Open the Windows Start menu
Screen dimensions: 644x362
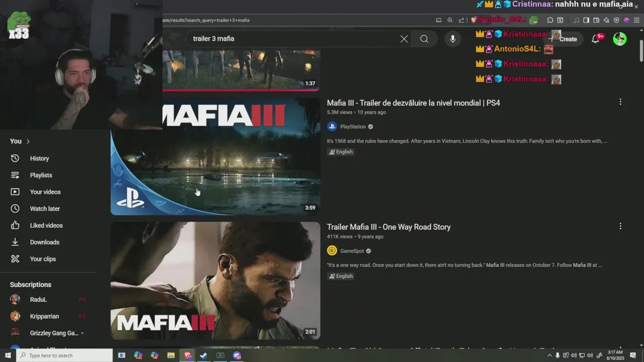point(8,355)
